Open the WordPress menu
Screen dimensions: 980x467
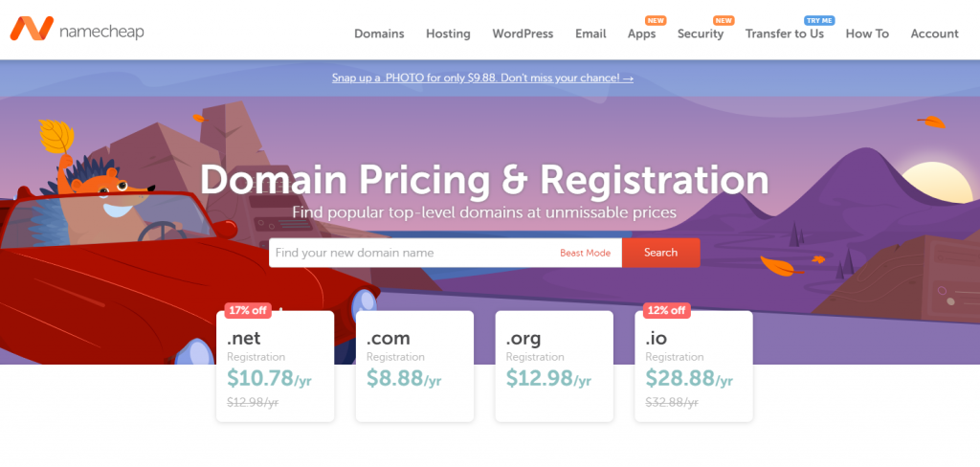pyautogui.click(x=523, y=33)
